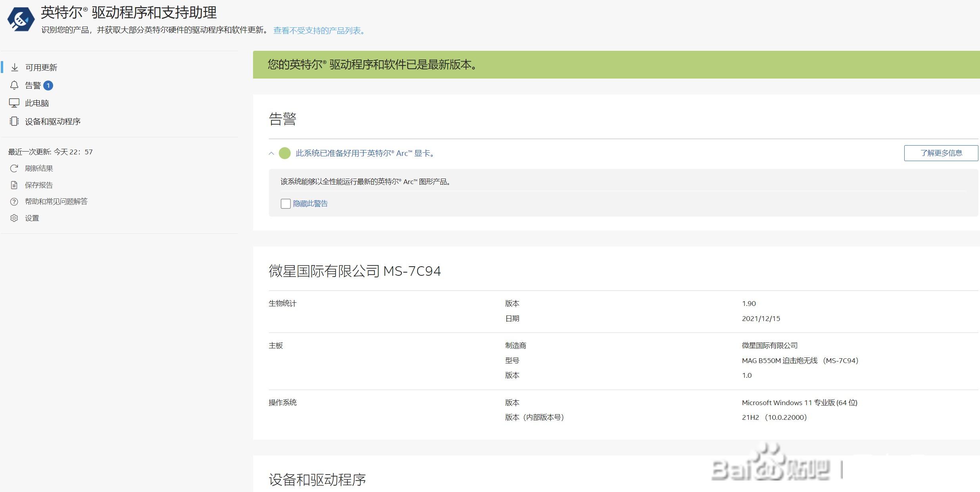This screenshot has width=980, height=492.
Task: Click the 该系统能够以全性能运行 description text
Action: (366, 182)
